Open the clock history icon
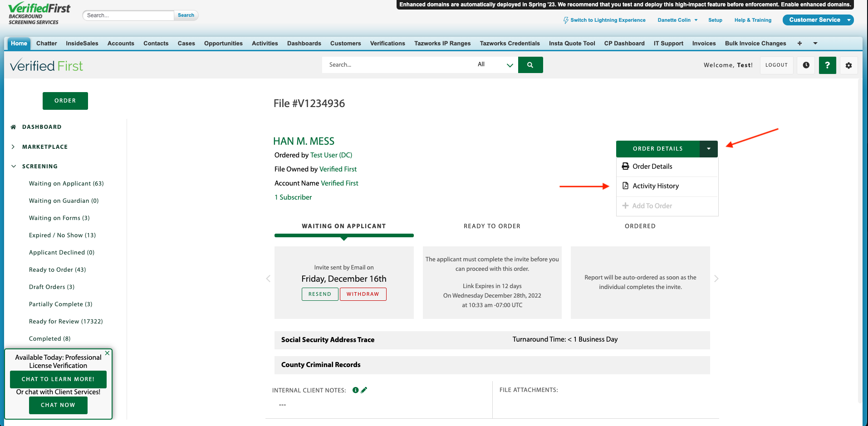This screenshot has height=426, width=868. pyautogui.click(x=806, y=65)
